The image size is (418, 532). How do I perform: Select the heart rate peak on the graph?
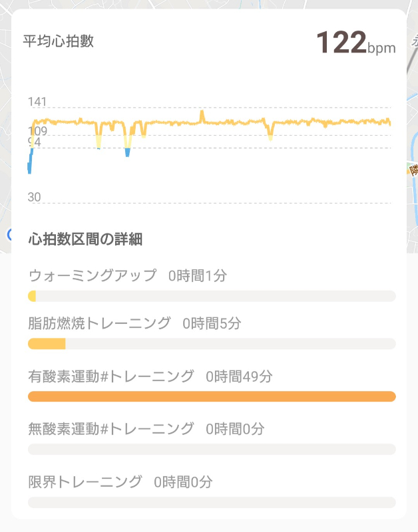click(x=202, y=115)
